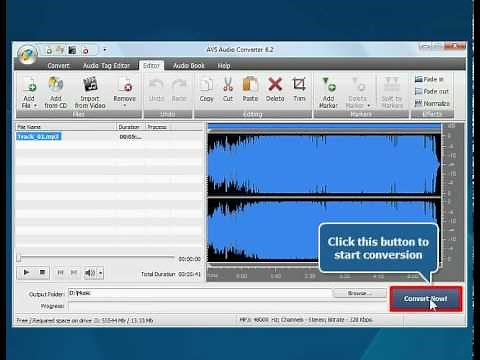480x360 pixels.
Task: Expand the Remove dropdown arrow
Action: tap(125, 105)
